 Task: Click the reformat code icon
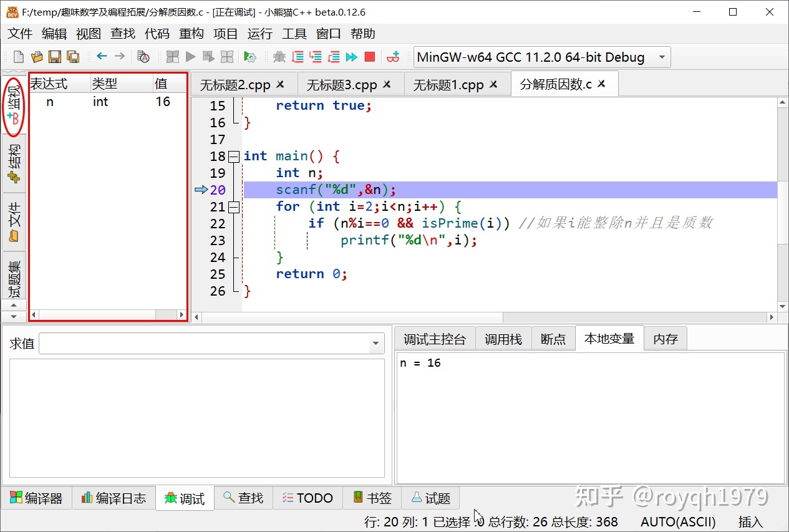tap(143, 57)
